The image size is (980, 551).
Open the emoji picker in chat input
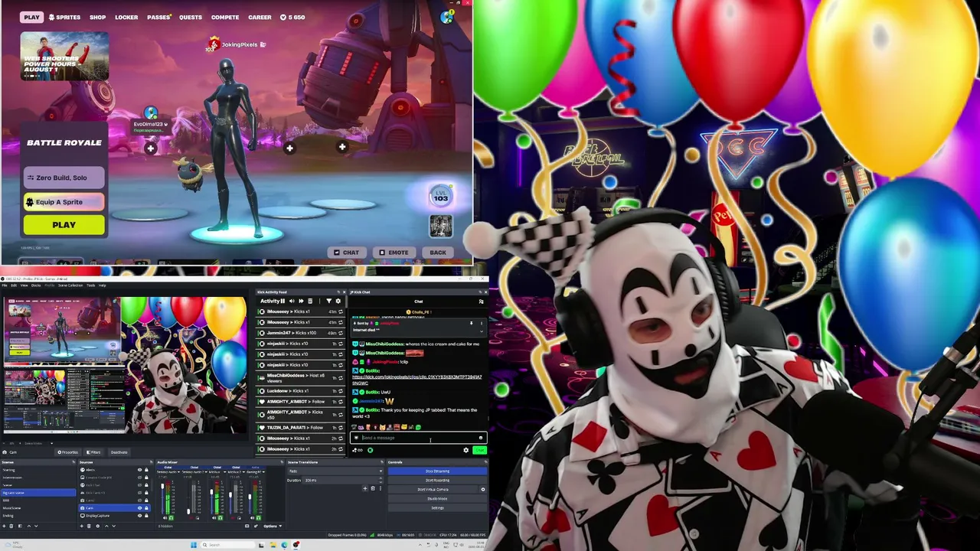coord(481,438)
